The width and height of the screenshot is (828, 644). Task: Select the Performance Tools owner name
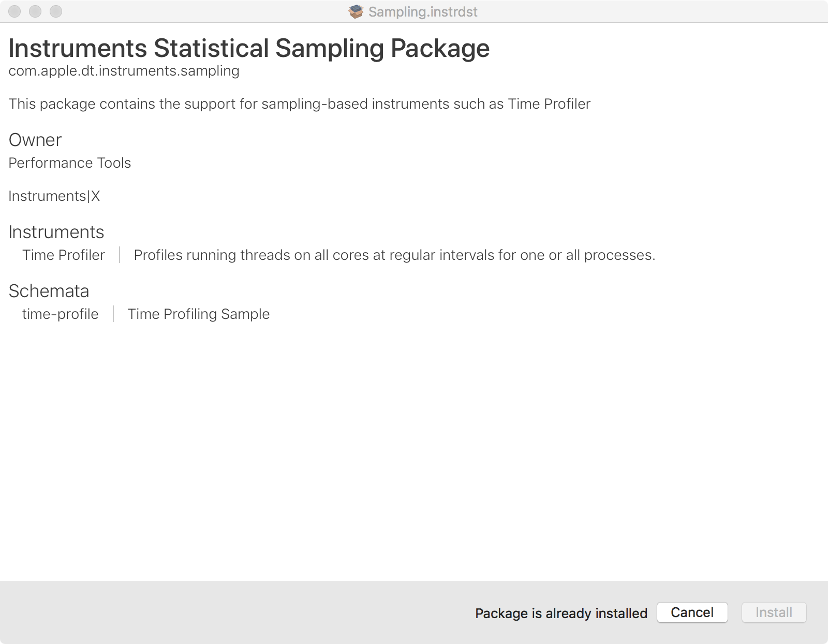(x=70, y=163)
